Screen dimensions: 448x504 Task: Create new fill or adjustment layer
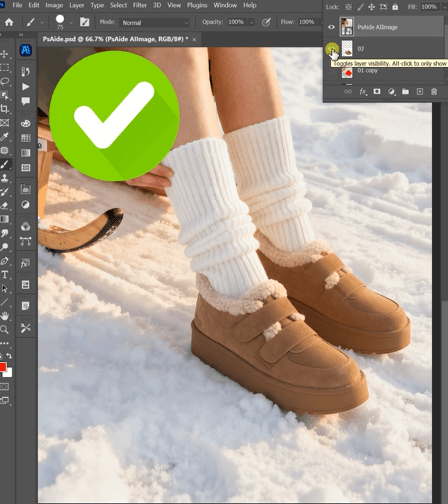[x=391, y=92]
